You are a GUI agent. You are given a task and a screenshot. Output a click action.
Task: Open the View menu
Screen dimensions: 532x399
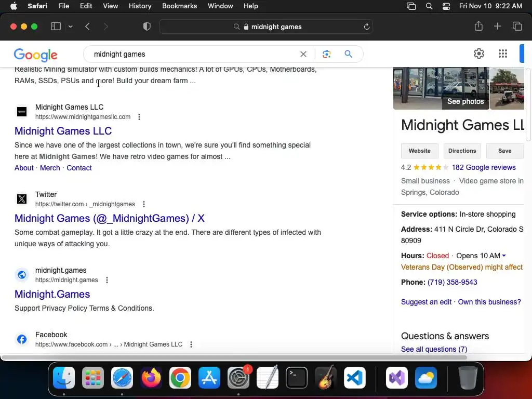tap(110, 6)
